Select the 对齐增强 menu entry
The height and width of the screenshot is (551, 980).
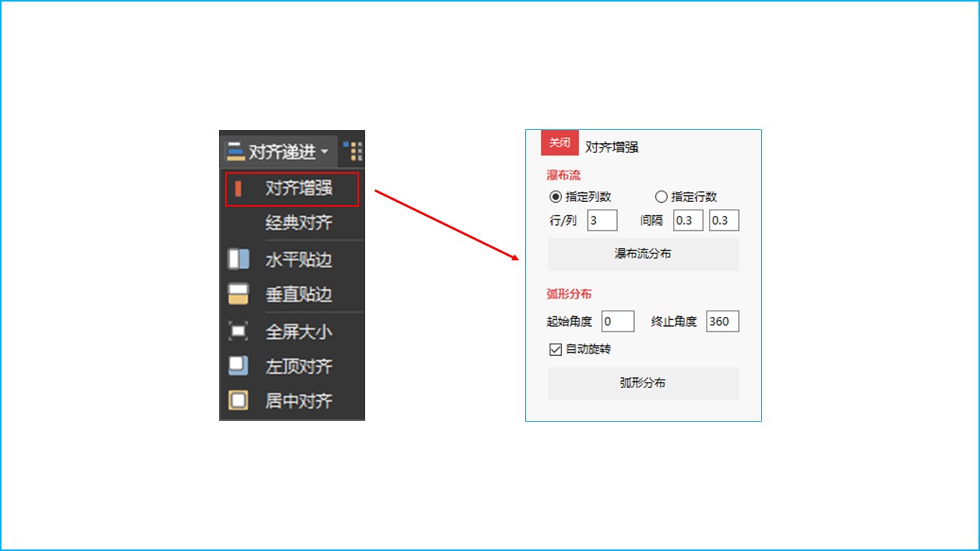point(292,189)
